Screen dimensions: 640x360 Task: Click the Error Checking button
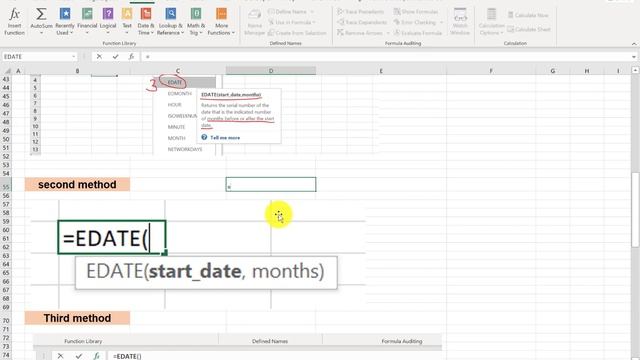[x=415, y=22]
